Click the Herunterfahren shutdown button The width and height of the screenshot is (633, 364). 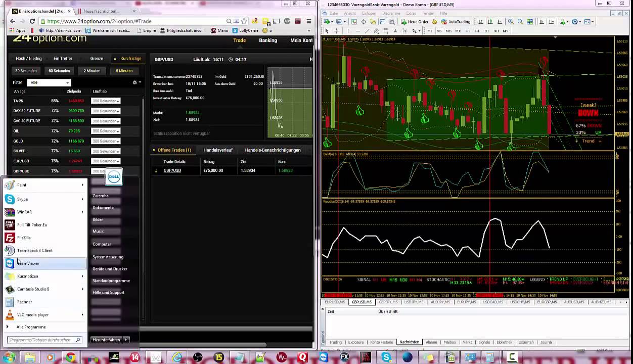(x=106, y=340)
